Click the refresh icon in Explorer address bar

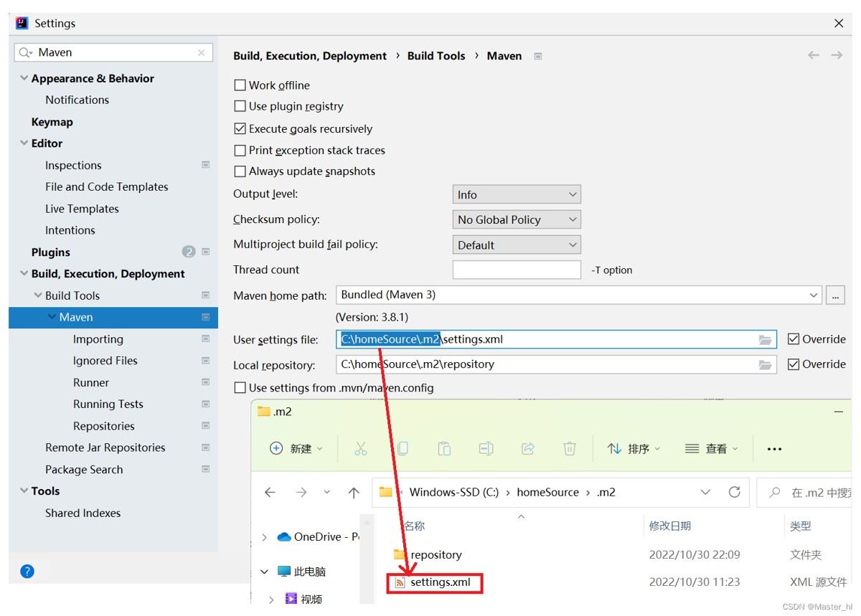click(734, 492)
